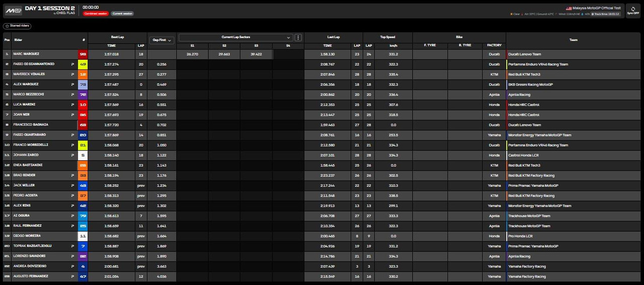The height and width of the screenshot is (285, 644).
Task: Enable the Combined session filter
Action: (96, 14)
